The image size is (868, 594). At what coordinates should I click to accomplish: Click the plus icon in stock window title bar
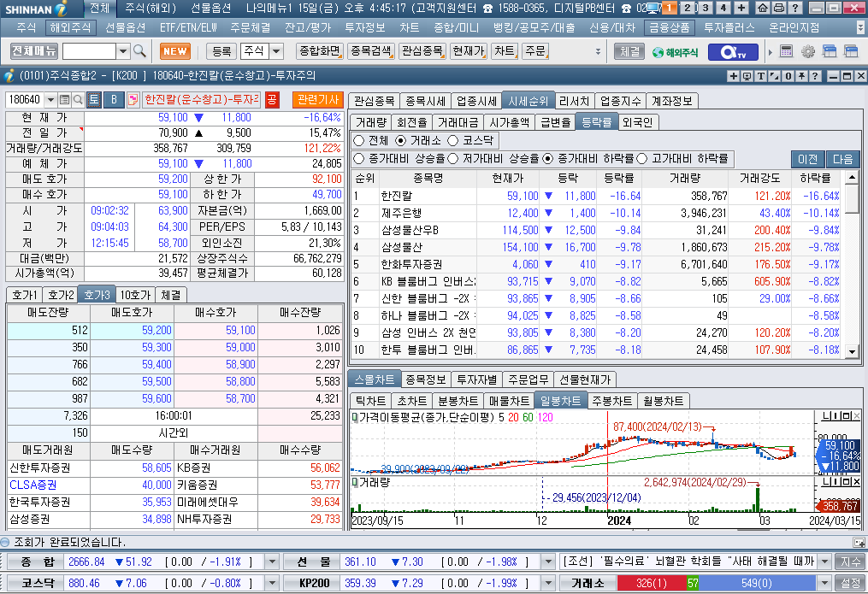[734, 76]
